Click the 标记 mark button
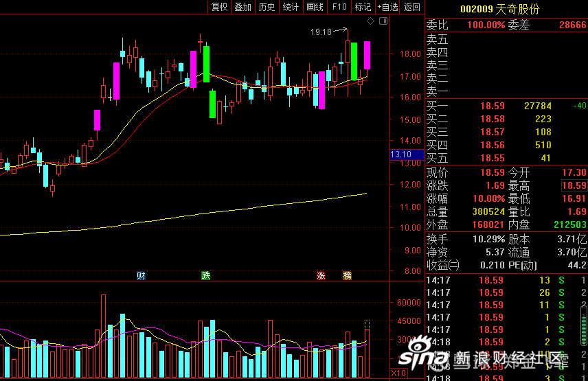Image resolution: width=588 pixels, height=381 pixels. (x=363, y=7)
